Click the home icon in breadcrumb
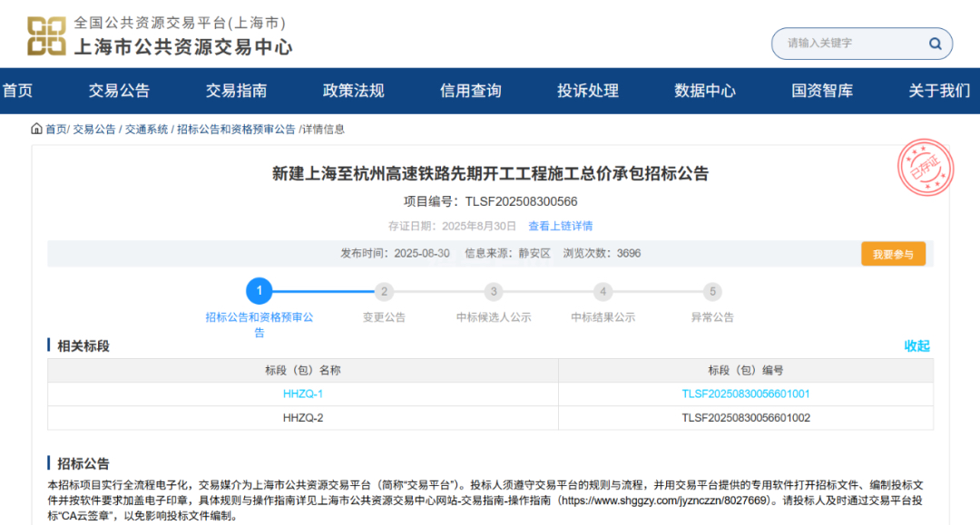 point(36,129)
